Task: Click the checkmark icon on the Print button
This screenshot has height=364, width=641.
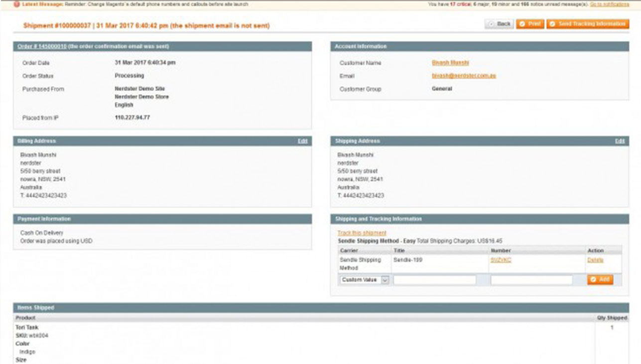Action: [522, 24]
